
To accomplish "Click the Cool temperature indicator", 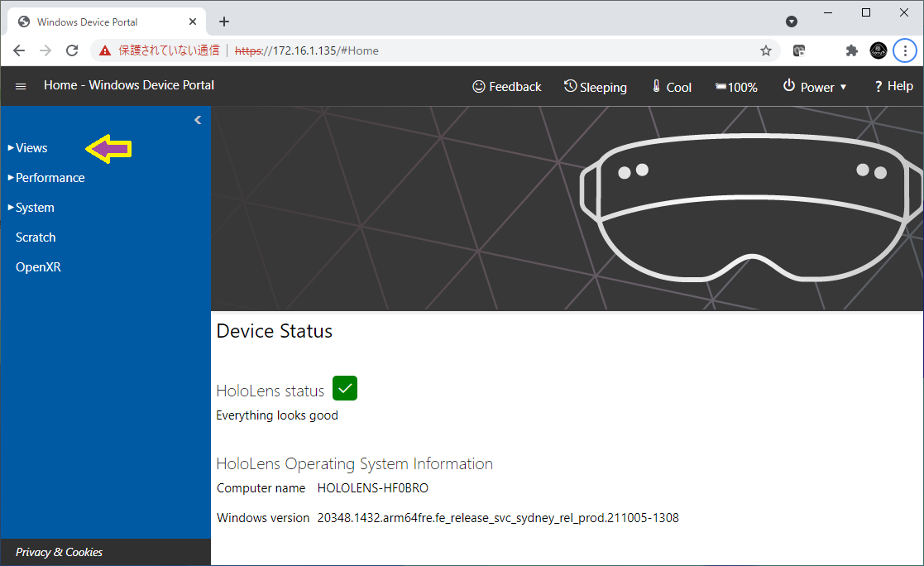I will coord(671,87).
